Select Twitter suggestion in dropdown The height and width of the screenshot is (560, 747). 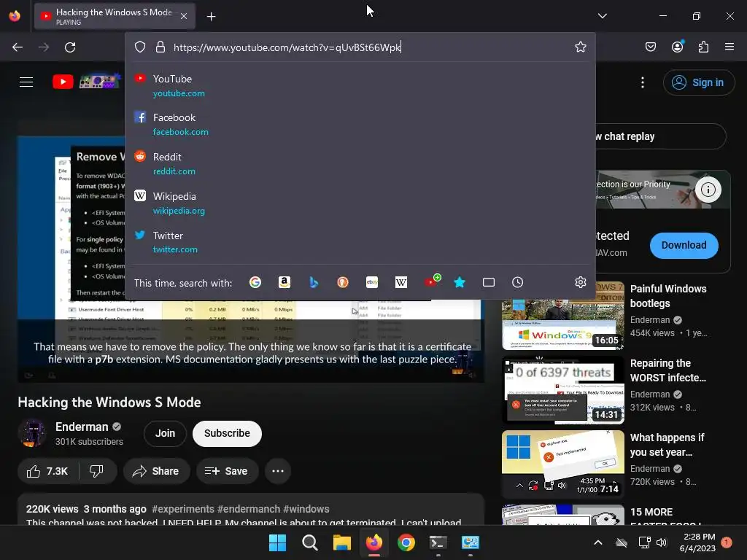[x=360, y=242]
